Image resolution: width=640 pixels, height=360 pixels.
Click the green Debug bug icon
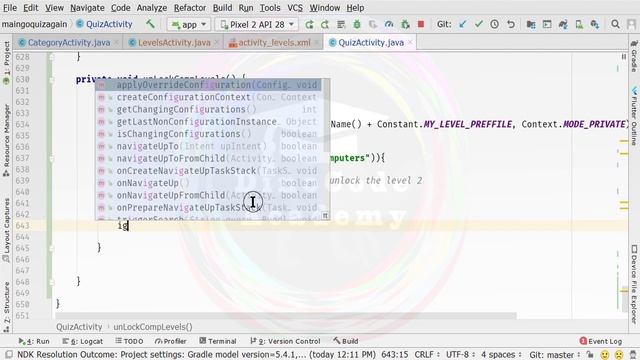[x=357, y=24]
